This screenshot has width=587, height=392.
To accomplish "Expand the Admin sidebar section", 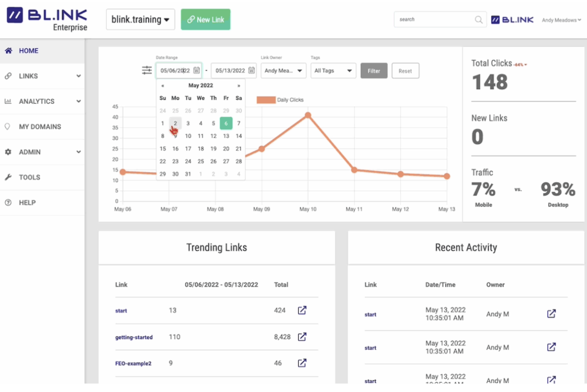I will (x=79, y=152).
